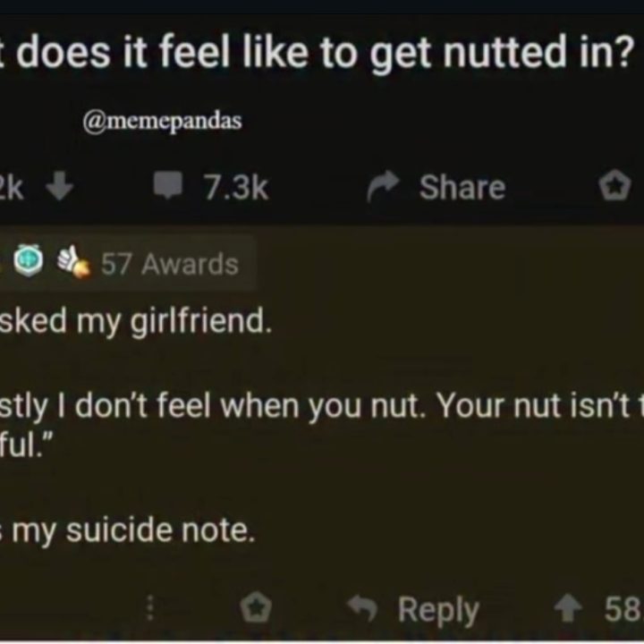Image resolution: width=644 pixels, height=644 pixels.
Task: Downvote the post with the down arrow
Action: pyautogui.click(x=59, y=189)
